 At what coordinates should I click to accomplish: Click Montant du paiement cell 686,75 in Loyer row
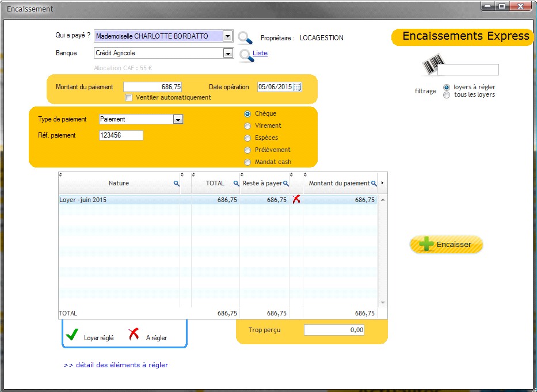340,200
